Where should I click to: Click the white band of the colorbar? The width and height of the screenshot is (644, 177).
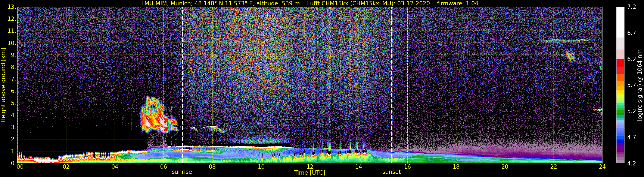click(x=620, y=22)
